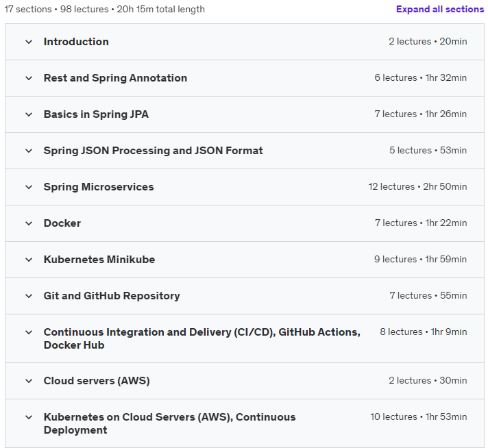Screen dimensions: 488x448
Task: Expand the Continuous Integration and Delivery chevron
Action: click(x=29, y=332)
